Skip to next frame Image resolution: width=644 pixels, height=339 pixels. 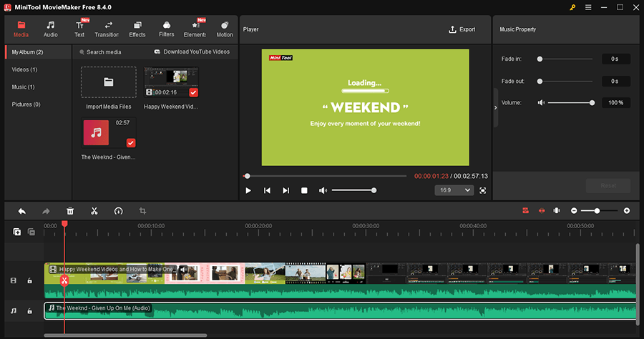click(x=286, y=190)
